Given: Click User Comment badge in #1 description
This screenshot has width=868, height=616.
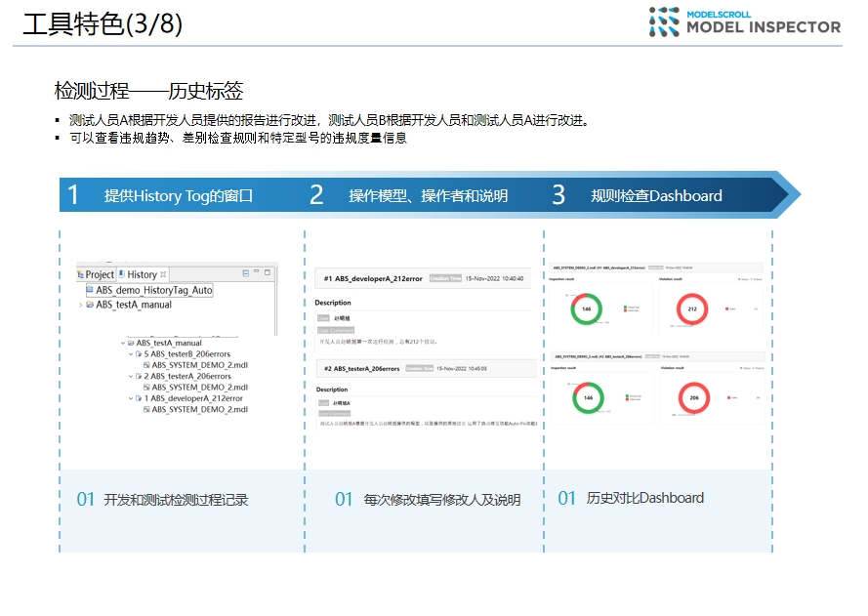Looking at the screenshot, I should coord(336,330).
